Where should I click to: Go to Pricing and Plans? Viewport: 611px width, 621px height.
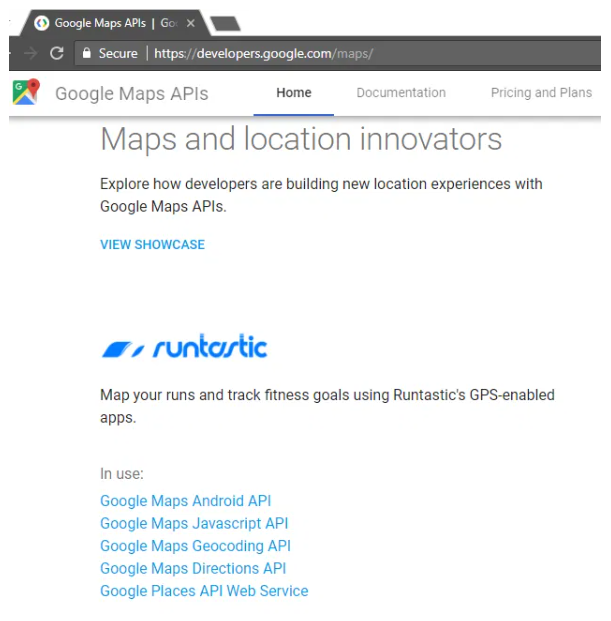coord(541,93)
